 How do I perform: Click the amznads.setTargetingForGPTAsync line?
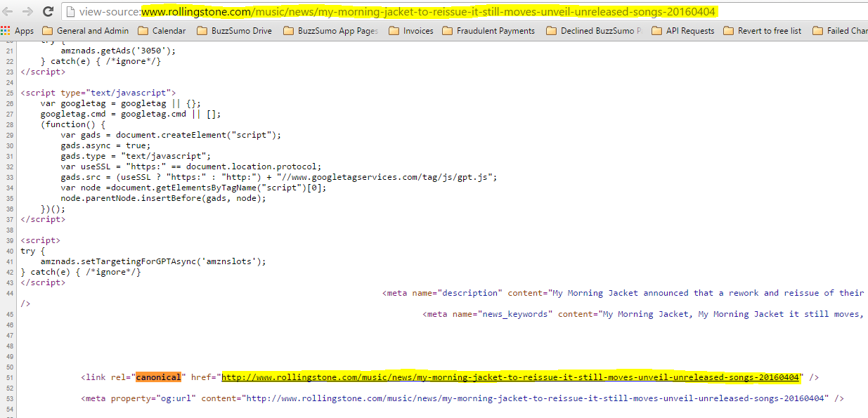[x=153, y=261]
